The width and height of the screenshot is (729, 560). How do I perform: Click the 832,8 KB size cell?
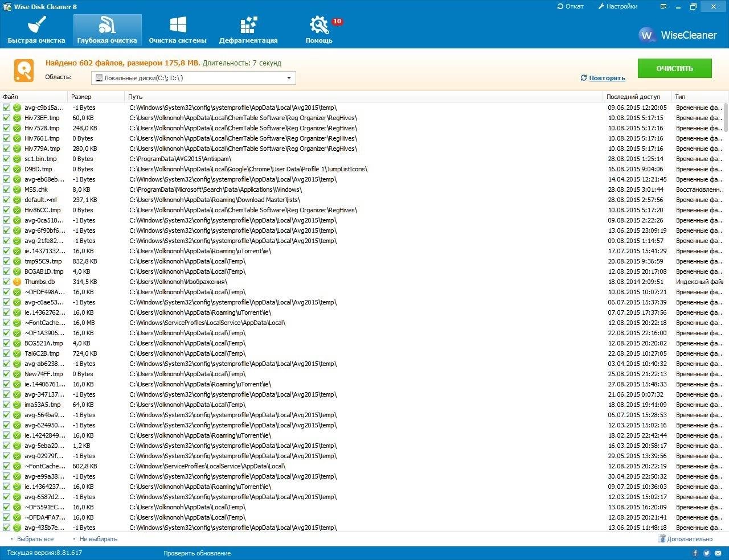(84, 261)
